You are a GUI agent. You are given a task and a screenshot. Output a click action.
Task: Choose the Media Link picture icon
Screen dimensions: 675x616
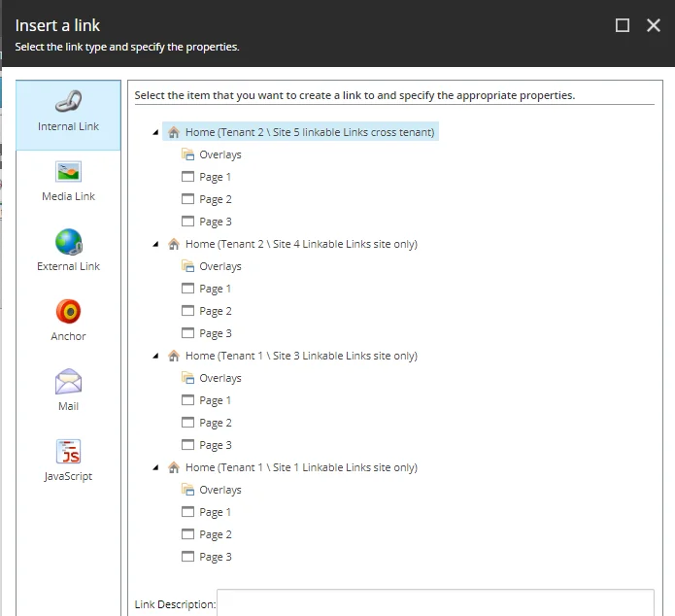pyautogui.click(x=68, y=171)
